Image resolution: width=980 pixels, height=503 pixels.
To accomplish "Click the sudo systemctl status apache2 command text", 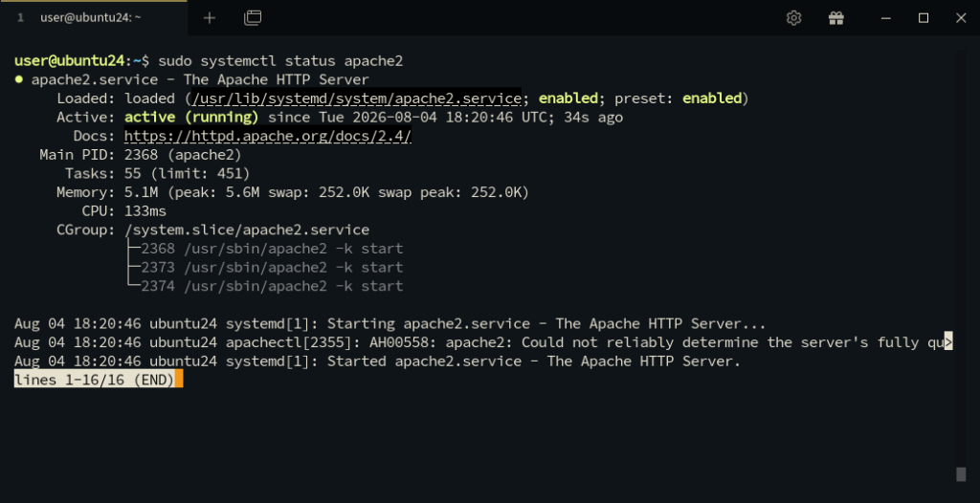I will click(x=280, y=61).
